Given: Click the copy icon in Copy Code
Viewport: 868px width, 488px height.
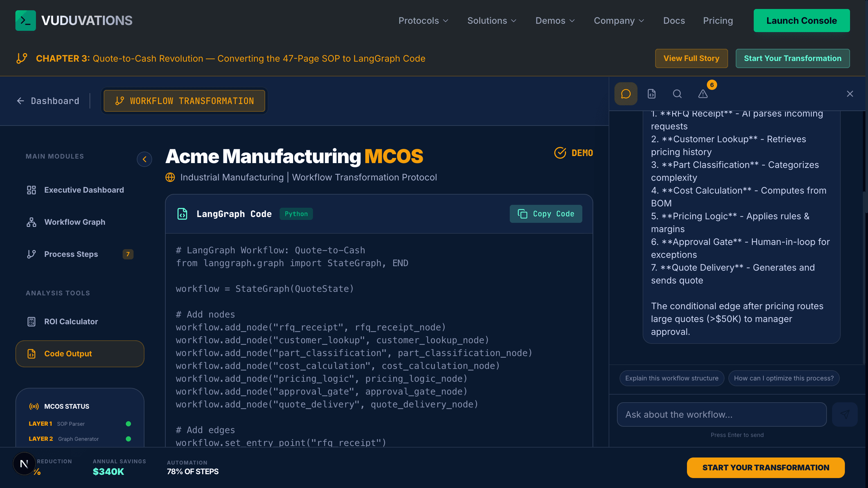Looking at the screenshot, I should [x=523, y=214].
